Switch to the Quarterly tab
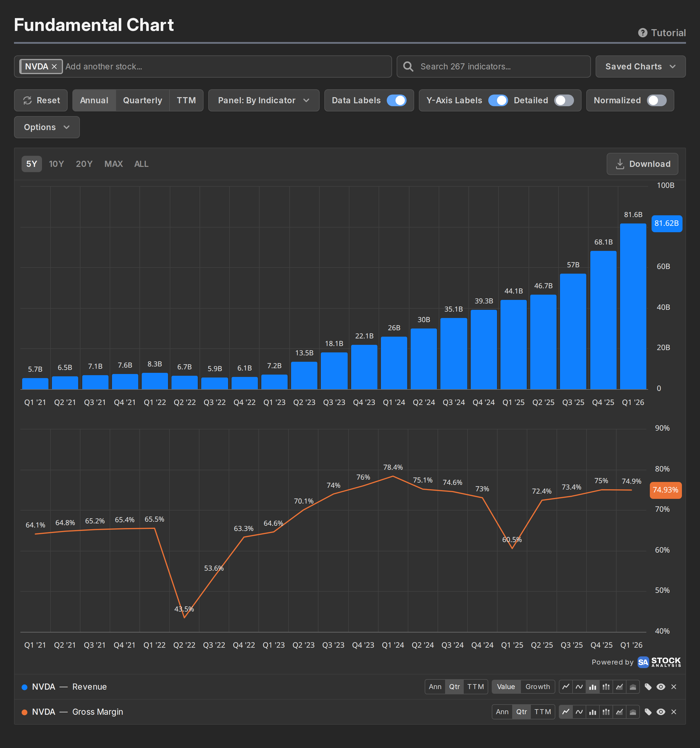The height and width of the screenshot is (748, 700). coord(143,100)
